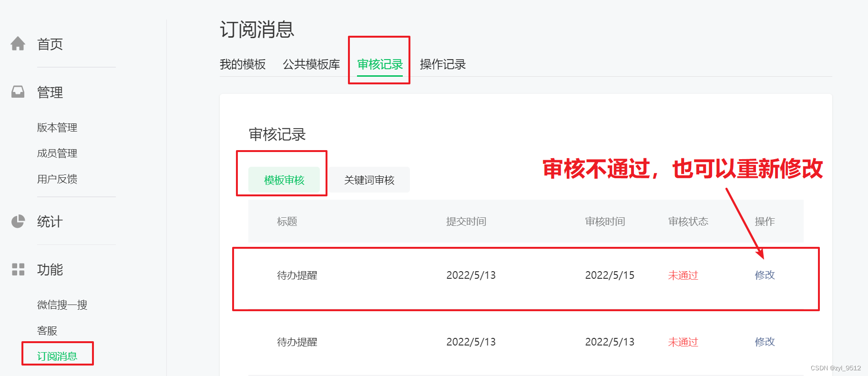This screenshot has width=868, height=376.
Task: Open the 统计 section in sidebar
Action: click(50, 222)
